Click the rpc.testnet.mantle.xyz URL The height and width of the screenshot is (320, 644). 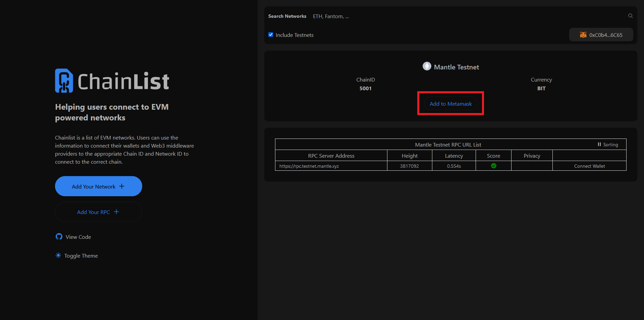pos(309,166)
